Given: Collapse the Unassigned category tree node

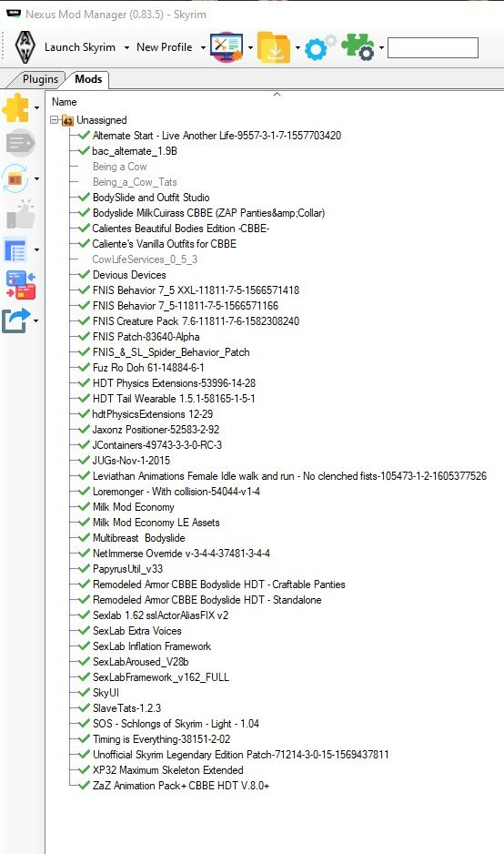Looking at the screenshot, I should point(54,119).
